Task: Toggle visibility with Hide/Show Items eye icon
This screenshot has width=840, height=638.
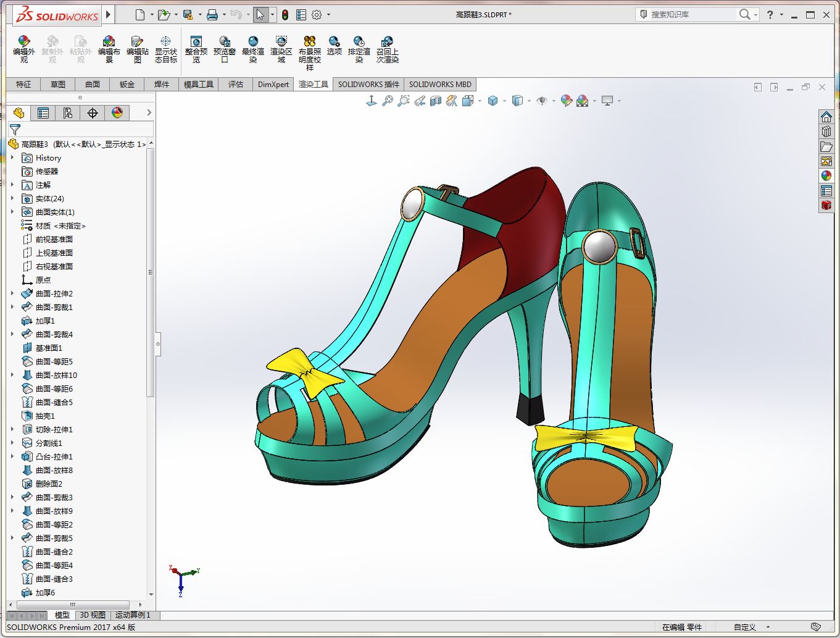Action: pos(543,101)
